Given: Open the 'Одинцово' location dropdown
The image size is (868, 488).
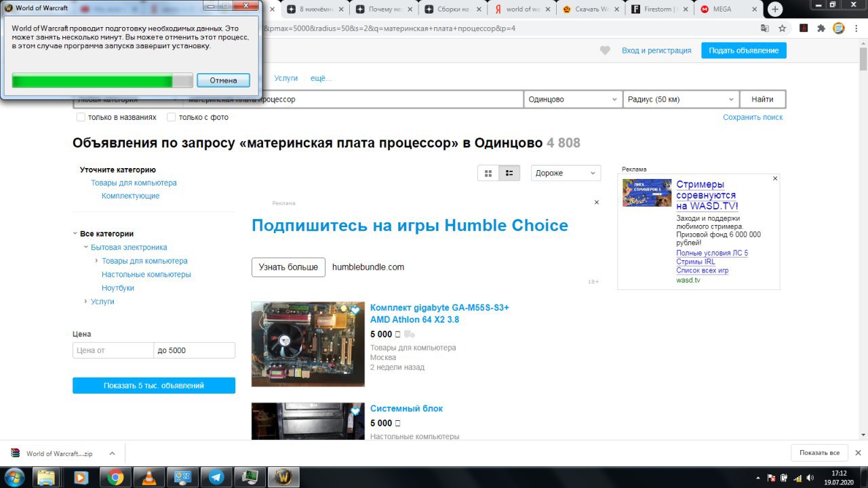Looking at the screenshot, I should pos(573,99).
